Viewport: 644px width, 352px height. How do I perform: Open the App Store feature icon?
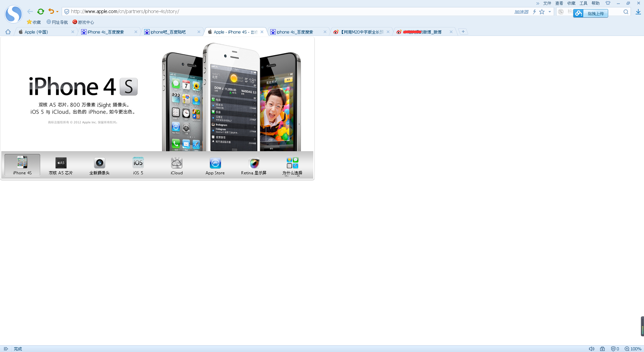(x=215, y=163)
